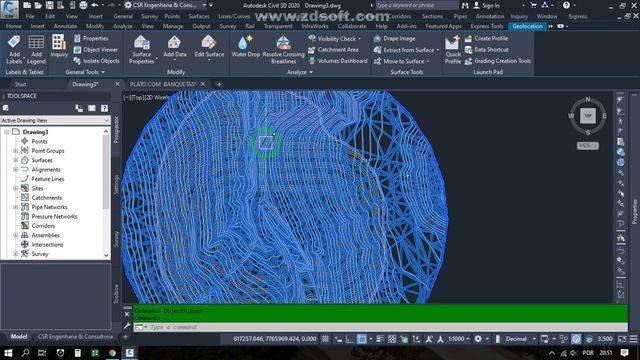Open the 1:1000 annotation scale dropdown
Image resolution: width=640 pixels, height=360 pixels.
click(459, 339)
